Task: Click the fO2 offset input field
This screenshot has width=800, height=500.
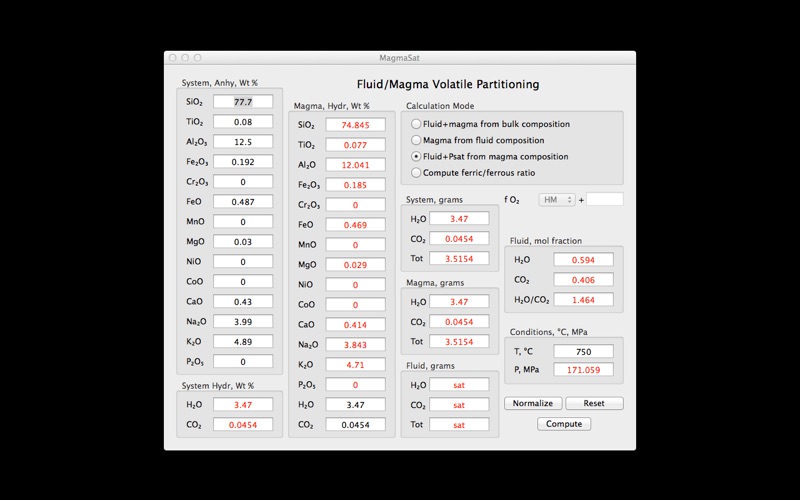Action: pyautogui.click(x=605, y=199)
